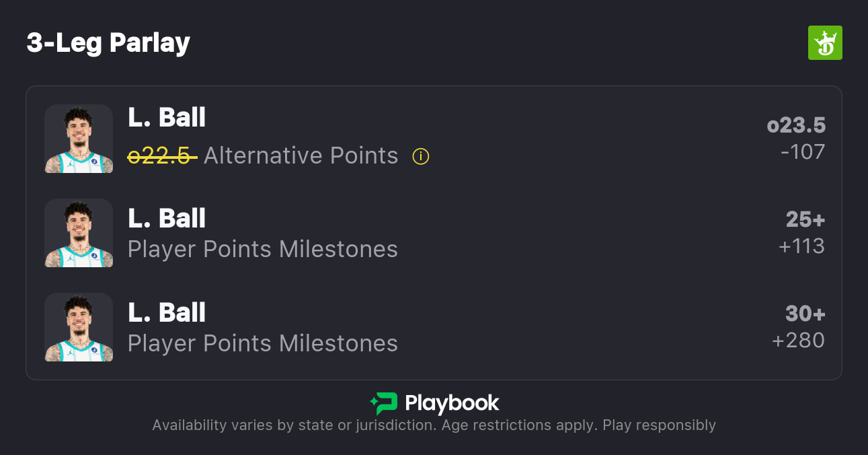Screen dimensions: 868x455
Task: Click L. Ball name in the 30+ leg
Action: point(167,312)
